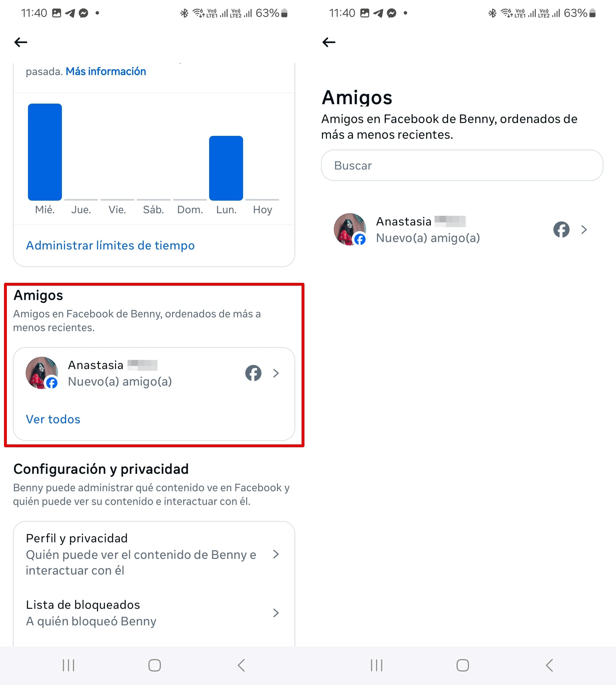Tap Anastasia's profile picture on right screen
This screenshot has width=616, height=685.
(350, 229)
